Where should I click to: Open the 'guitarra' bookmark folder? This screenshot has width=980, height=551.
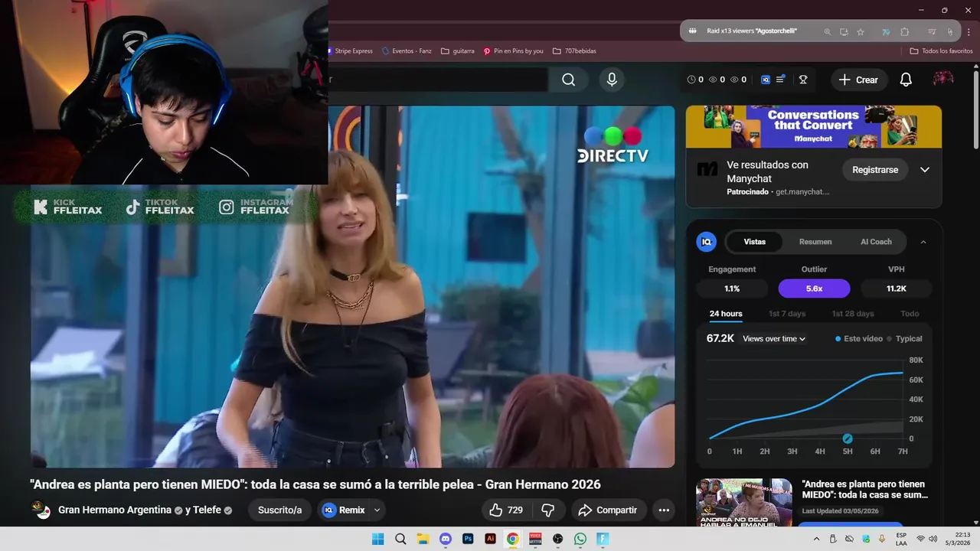pyautogui.click(x=458, y=51)
